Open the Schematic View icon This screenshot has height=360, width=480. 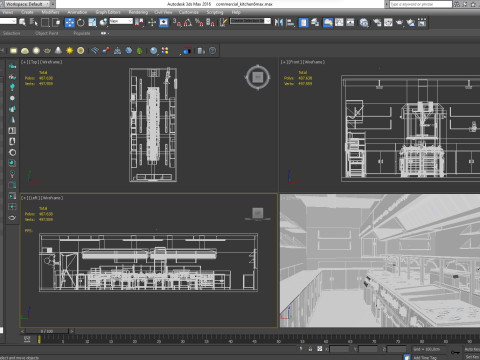click(350, 22)
